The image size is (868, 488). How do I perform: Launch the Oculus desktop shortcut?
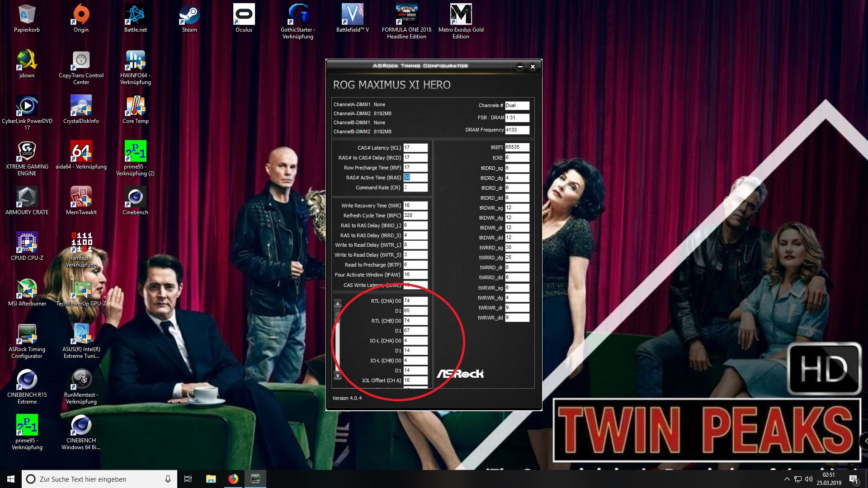(244, 19)
